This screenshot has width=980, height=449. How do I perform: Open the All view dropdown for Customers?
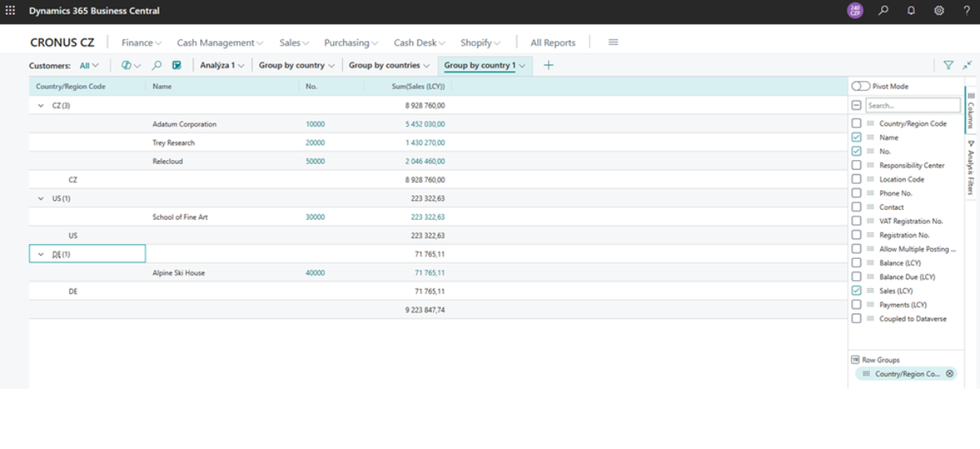[90, 65]
